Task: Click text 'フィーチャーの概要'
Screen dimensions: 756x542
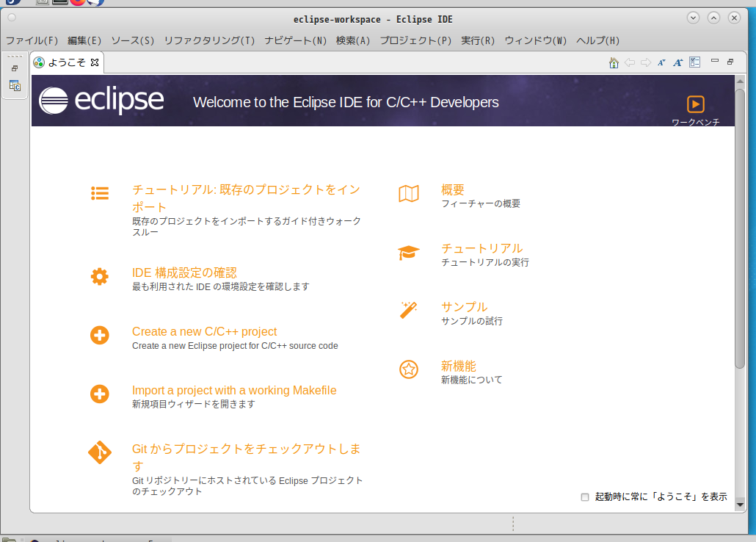Action: (481, 203)
